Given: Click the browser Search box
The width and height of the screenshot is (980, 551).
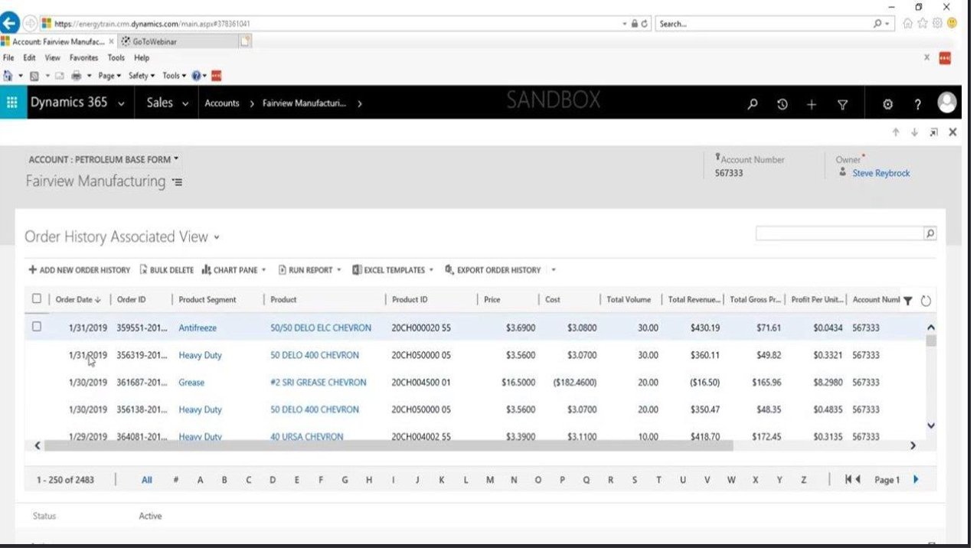Looking at the screenshot, I should (x=762, y=24).
